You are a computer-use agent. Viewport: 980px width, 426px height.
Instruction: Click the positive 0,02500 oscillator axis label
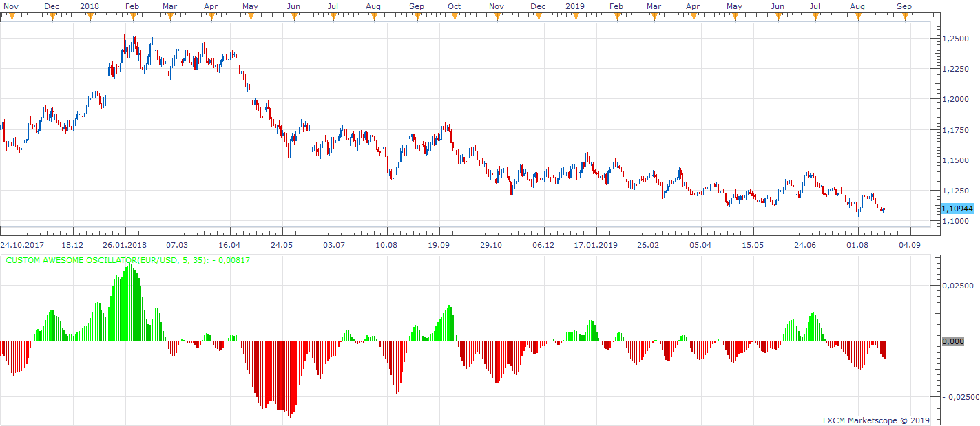point(958,285)
